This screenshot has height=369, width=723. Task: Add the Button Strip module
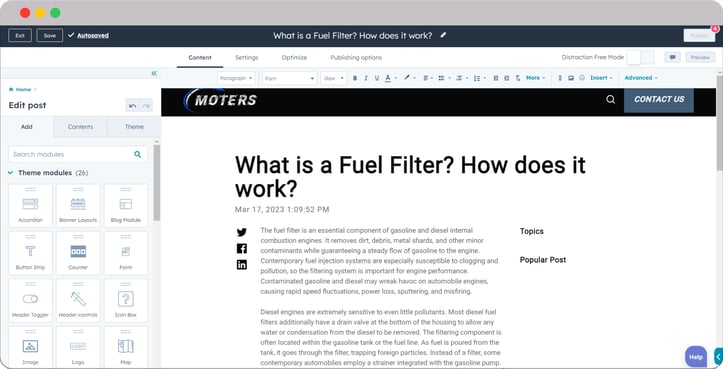pyautogui.click(x=30, y=253)
